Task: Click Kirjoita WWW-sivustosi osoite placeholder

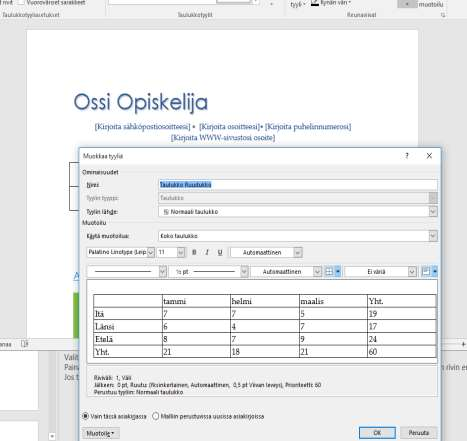Action: click(x=223, y=138)
